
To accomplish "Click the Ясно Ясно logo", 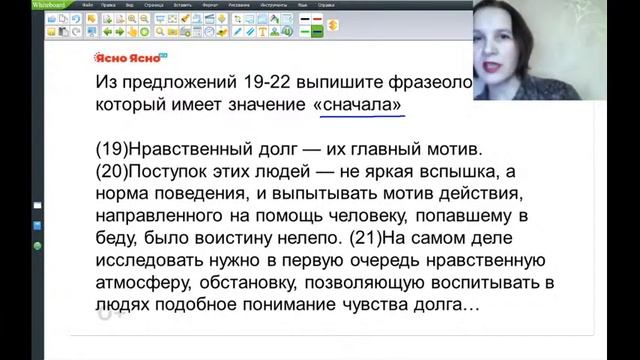I will coord(131,58).
